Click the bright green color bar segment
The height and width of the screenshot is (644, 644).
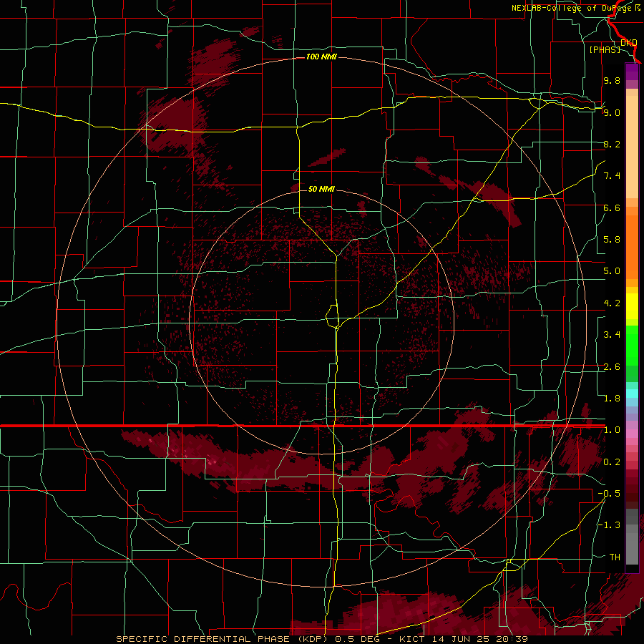click(632, 346)
